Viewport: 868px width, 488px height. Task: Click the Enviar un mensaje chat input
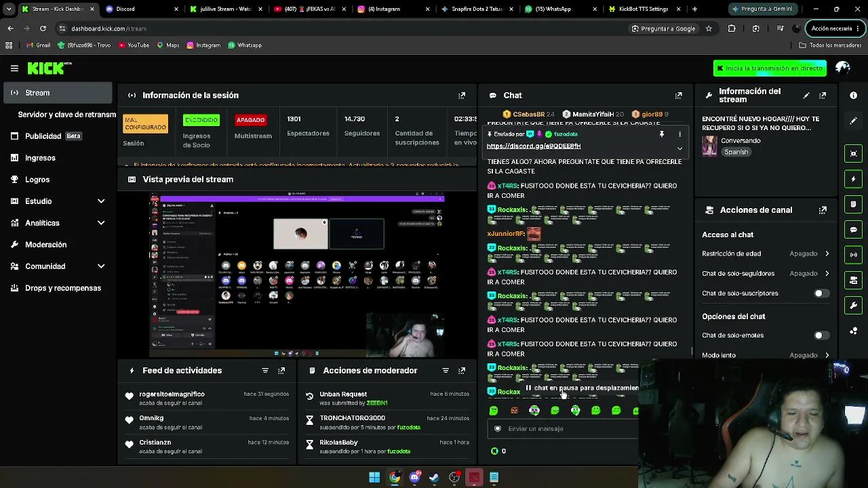(x=563, y=429)
